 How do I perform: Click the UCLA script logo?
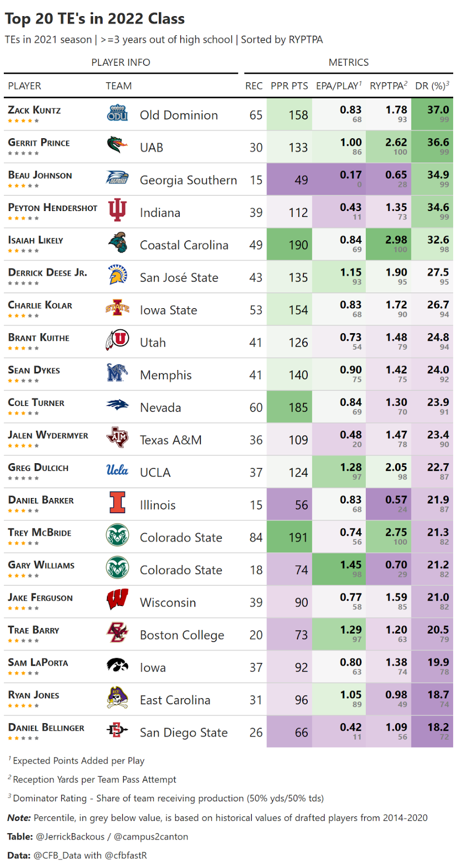coord(117,470)
